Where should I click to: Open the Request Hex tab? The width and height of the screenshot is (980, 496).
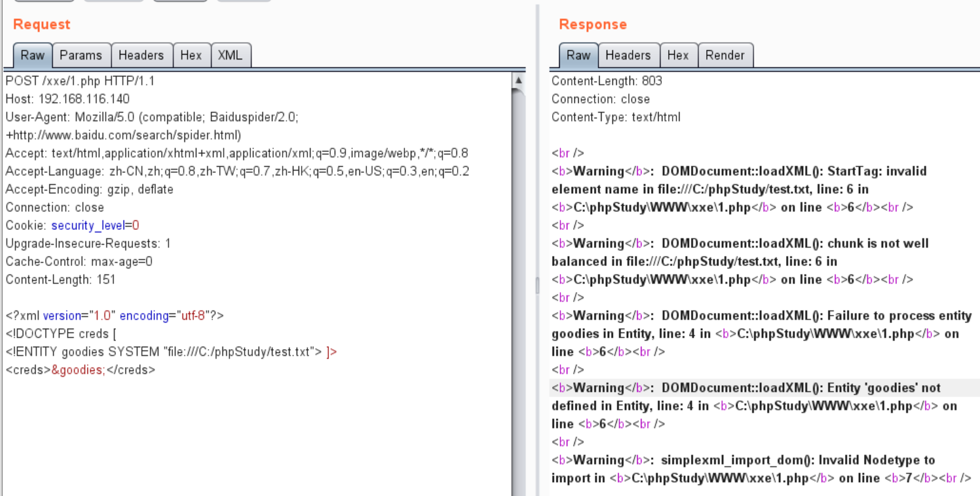191,55
